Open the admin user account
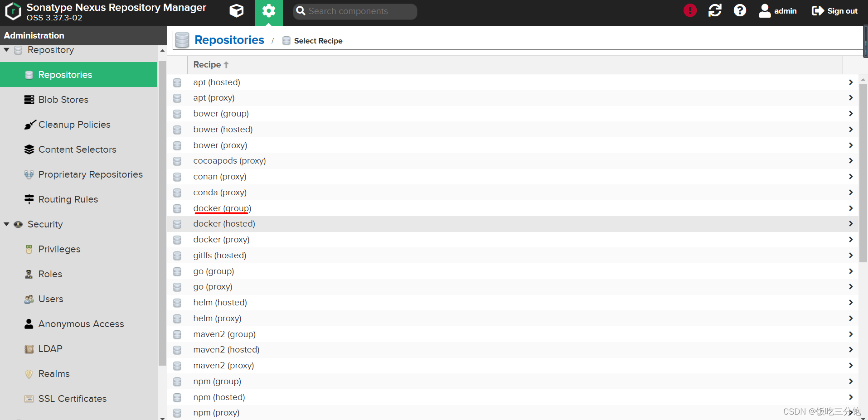868x420 pixels. (778, 11)
